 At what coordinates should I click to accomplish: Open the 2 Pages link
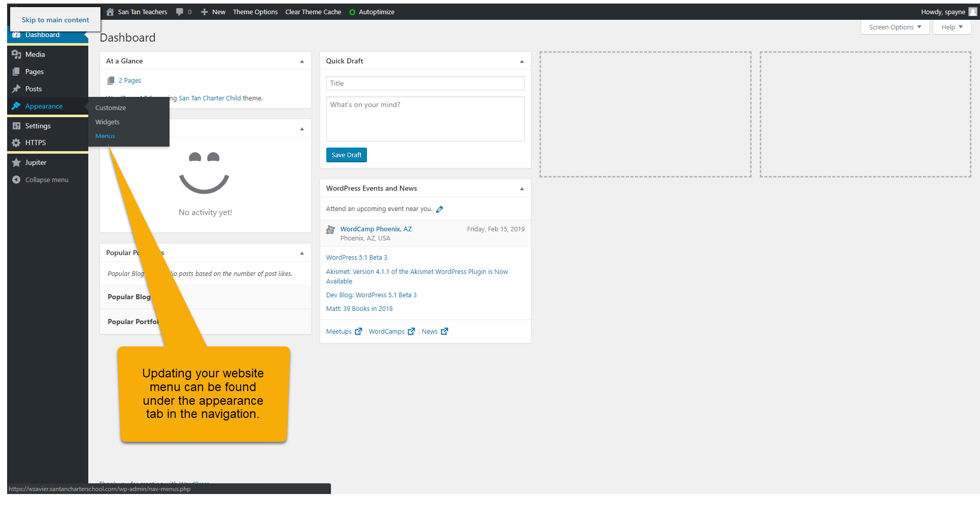click(x=130, y=81)
